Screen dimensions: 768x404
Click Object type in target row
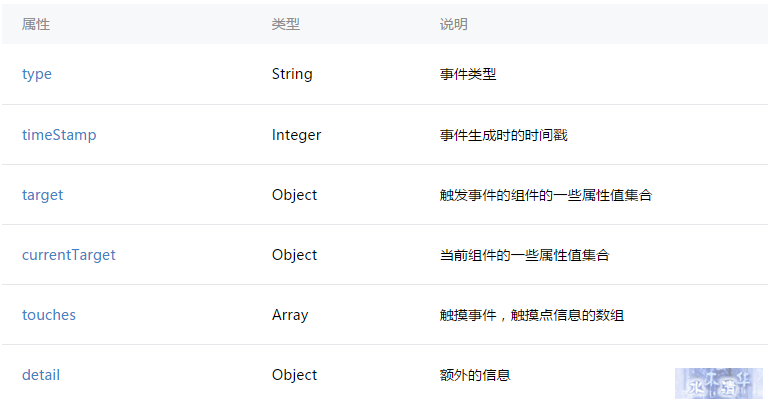tap(294, 195)
